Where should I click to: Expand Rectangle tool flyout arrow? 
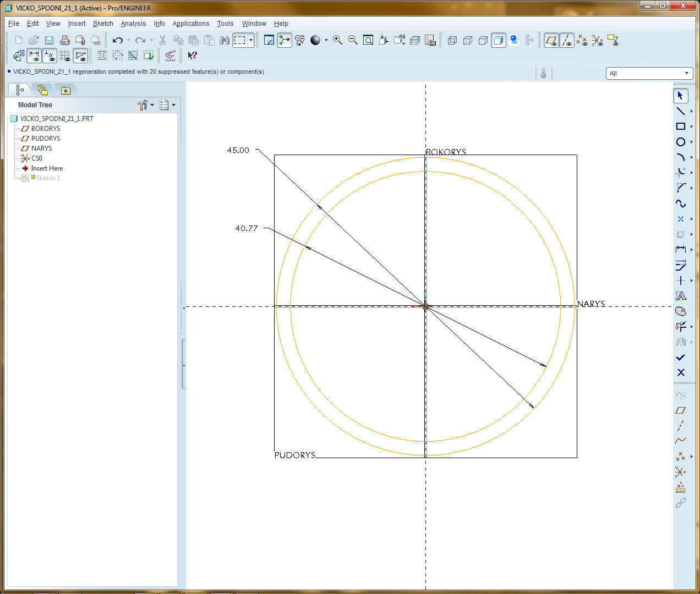[691, 127]
